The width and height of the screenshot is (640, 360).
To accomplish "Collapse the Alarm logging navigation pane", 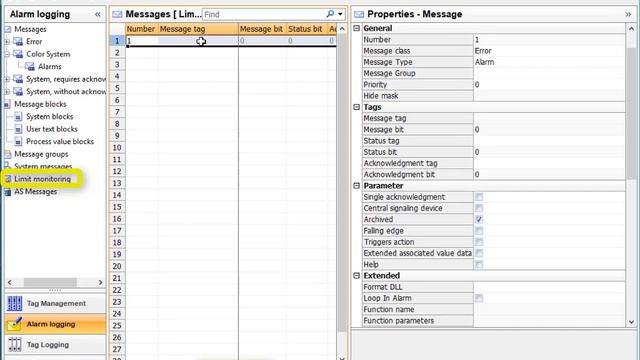I will tap(98, 14).
